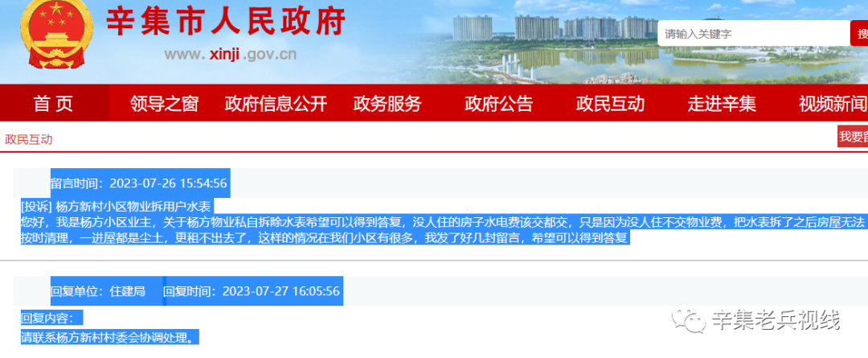Select the 政府信息公开 navigation item
The height and width of the screenshot is (358, 868).
pyautogui.click(x=276, y=104)
